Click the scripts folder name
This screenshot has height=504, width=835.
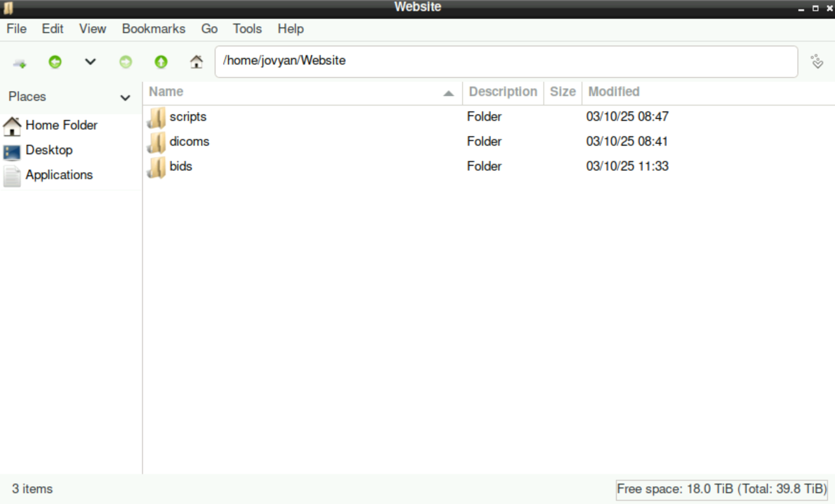[188, 117]
